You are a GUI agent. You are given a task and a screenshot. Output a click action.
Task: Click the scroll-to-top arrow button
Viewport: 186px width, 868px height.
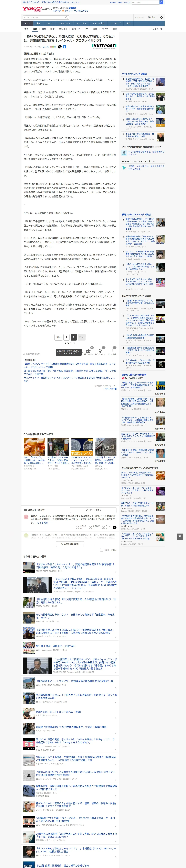coord(180,537)
